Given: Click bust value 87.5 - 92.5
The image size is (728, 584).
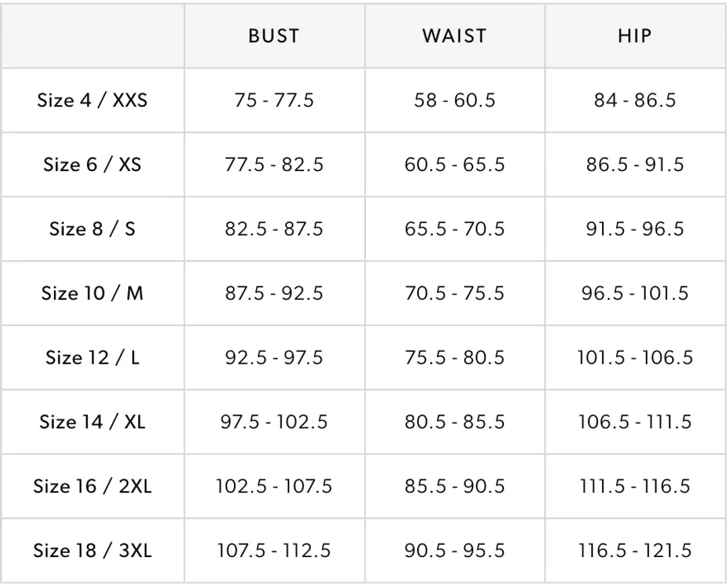Looking at the screenshot, I should pos(274,293).
